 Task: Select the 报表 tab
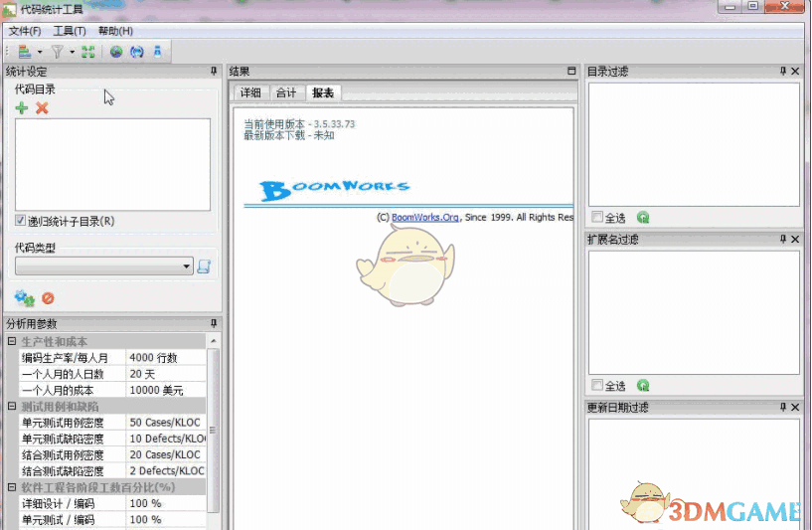point(323,92)
